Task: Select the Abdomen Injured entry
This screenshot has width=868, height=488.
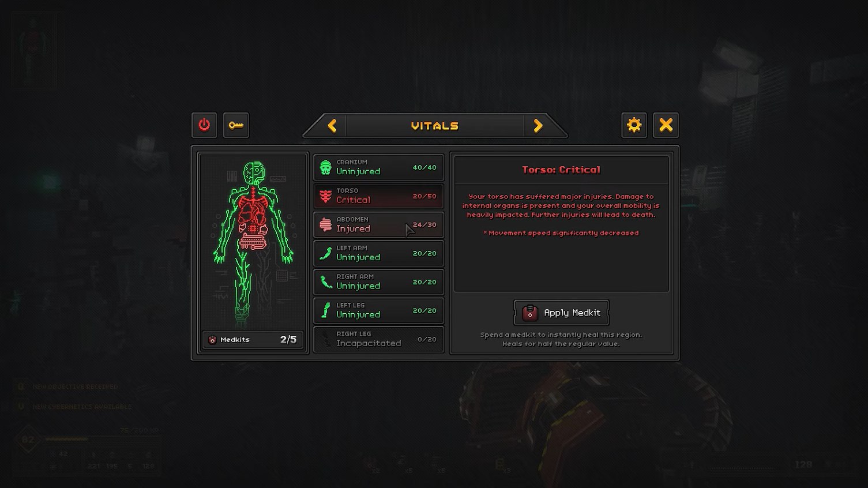Action: [x=379, y=225]
